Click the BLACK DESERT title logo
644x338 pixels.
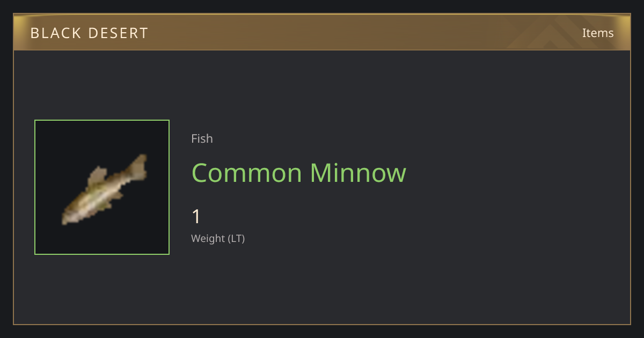click(x=89, y=33)
